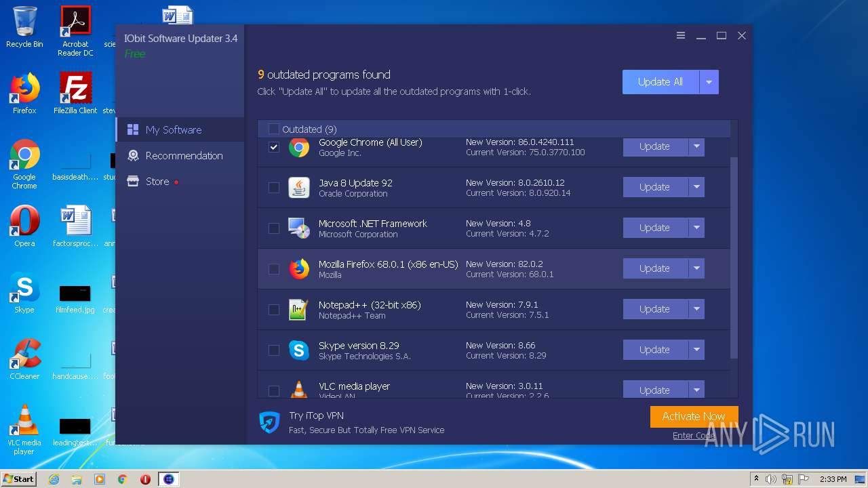Viewport: 868px width, 488px height.
Task: Click the Skype version 8.29 icon
Action: pyautogui.click(x=299, y=350)
